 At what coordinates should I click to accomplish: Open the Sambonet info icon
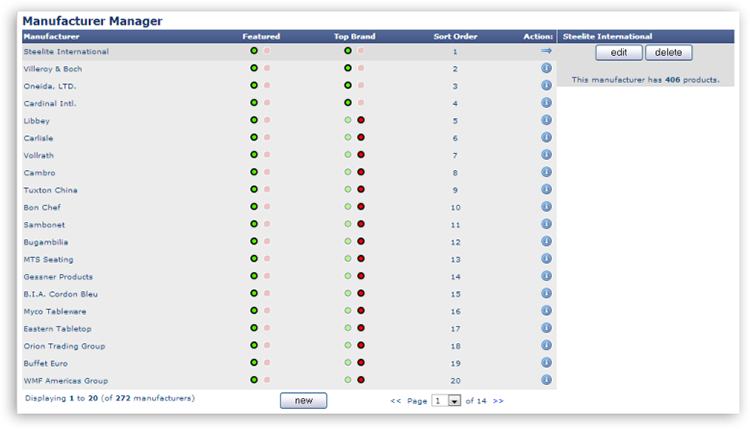[x=546, y=224]
